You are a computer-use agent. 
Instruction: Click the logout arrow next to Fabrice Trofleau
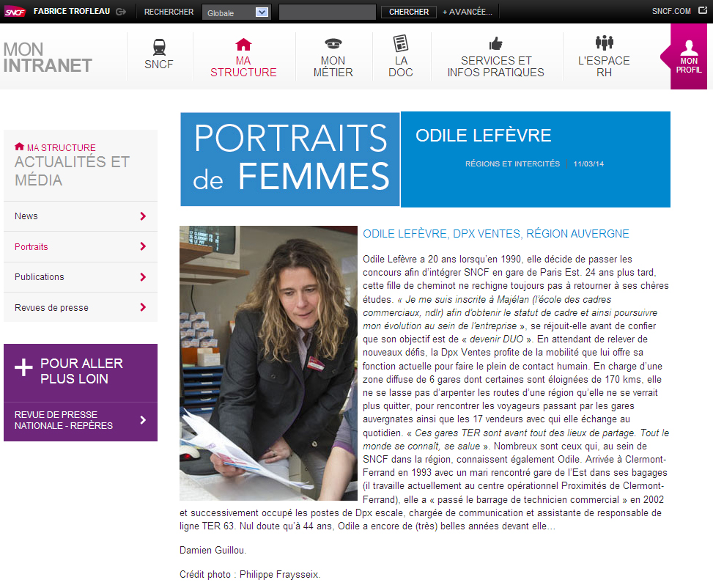point(121,12)
